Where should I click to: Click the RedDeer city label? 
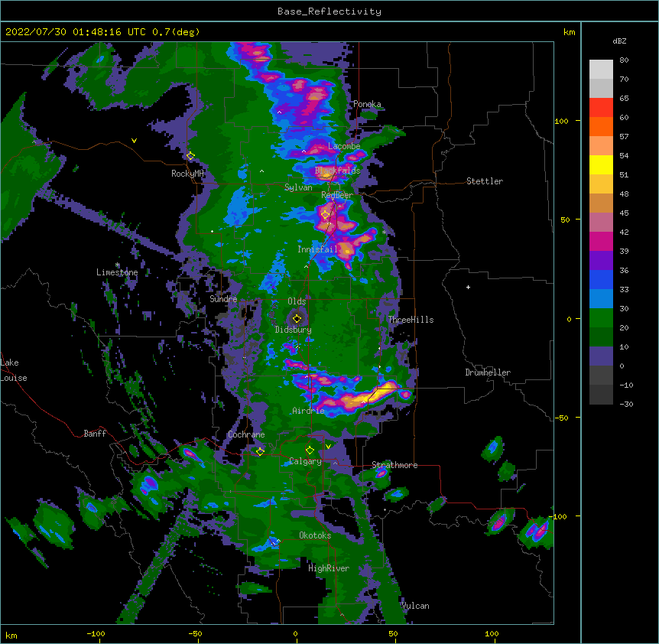[337, 195]
